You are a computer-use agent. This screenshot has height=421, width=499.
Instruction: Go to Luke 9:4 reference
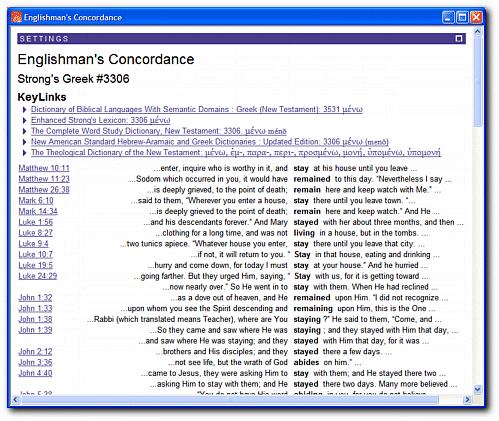33,244
